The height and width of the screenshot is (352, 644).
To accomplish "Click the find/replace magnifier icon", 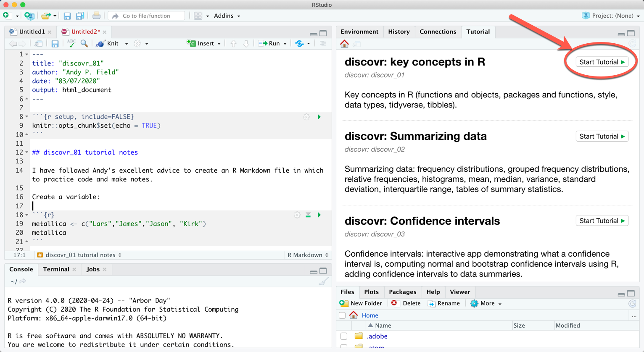I will tap(84, 43).
